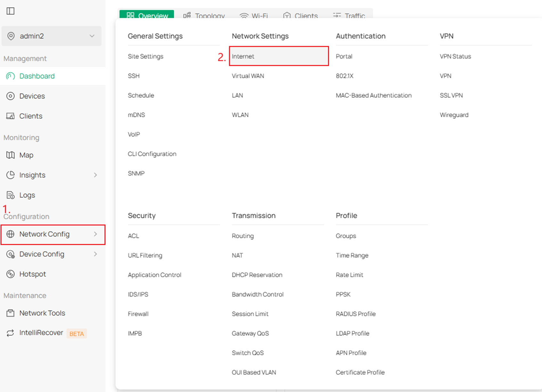The height and width of the screenshot is (392, 542).
Task: Click the Clients icon in sidebar
Action: (x=11, y=116)
